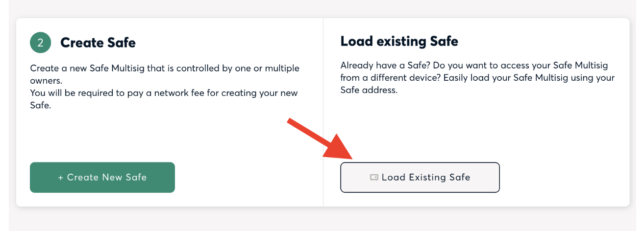Click the words one or multiple owners
This screenshot has height=231, width=644.
[165, 74]
